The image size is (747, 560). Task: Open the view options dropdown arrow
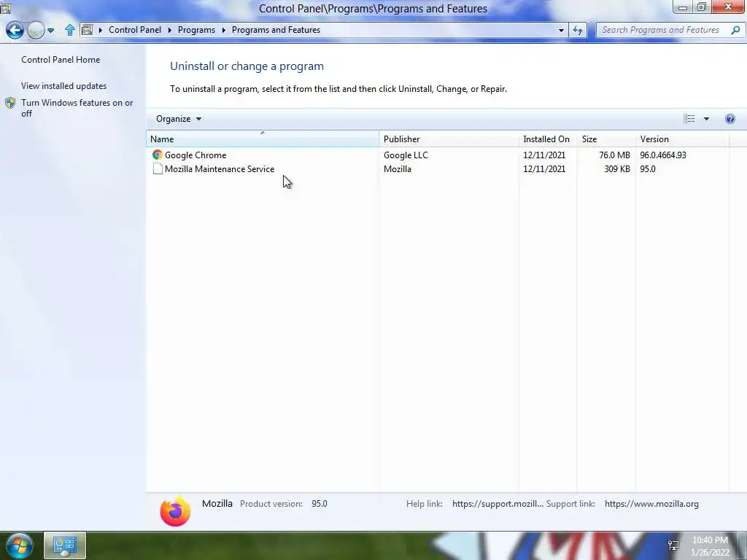click(706, 119)
